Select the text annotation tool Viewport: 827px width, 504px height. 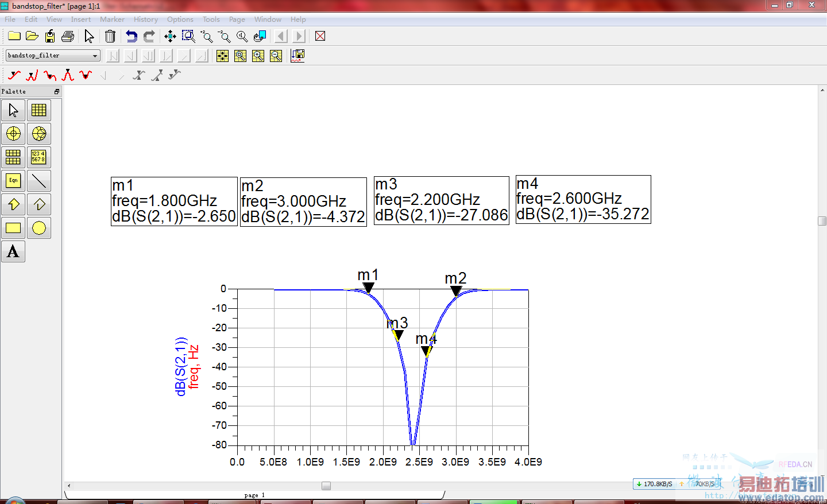13,251
